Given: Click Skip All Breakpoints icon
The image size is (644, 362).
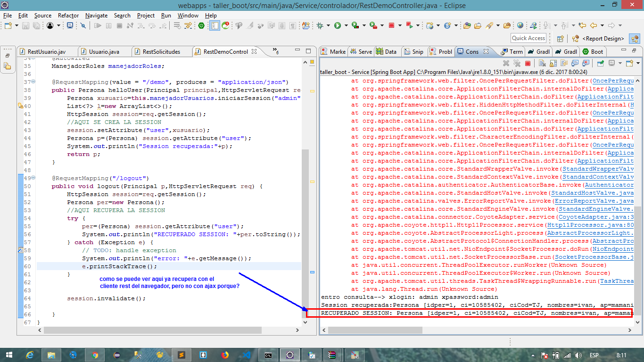Looking at the screenshot, I should pos(83,25).
